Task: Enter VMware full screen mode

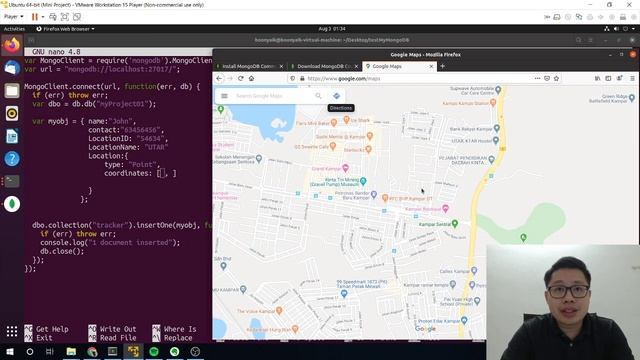Action: 64,17
